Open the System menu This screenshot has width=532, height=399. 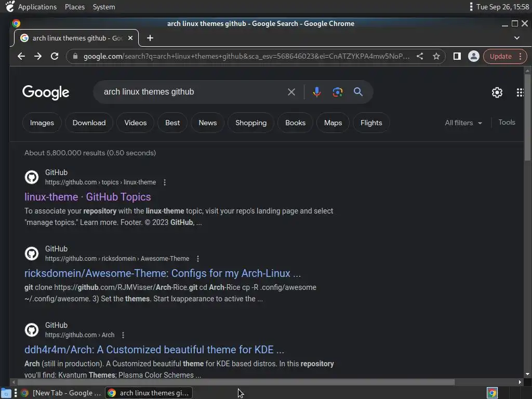click(104, 7)
